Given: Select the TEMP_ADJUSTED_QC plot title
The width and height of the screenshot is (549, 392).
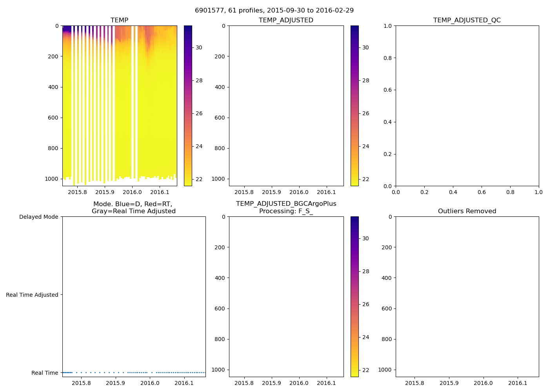Looking at the screenshot, I should (x=467, y=20).
